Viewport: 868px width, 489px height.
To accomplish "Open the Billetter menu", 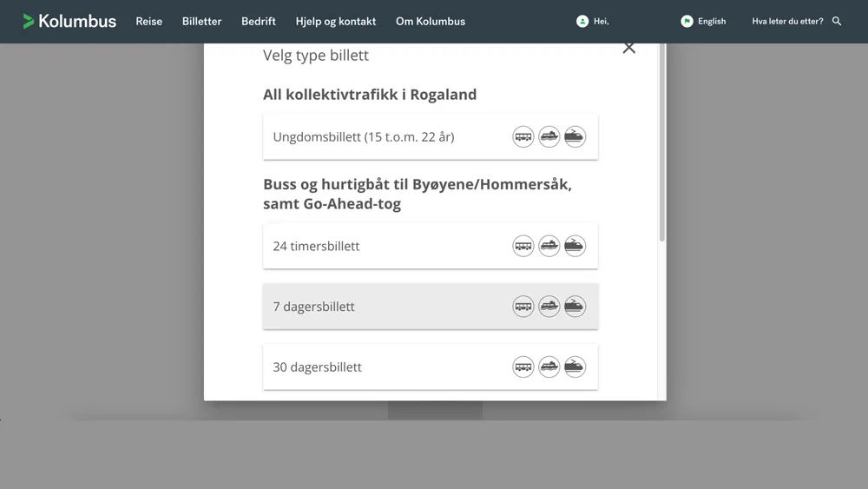I will click(x=202, y=22).
